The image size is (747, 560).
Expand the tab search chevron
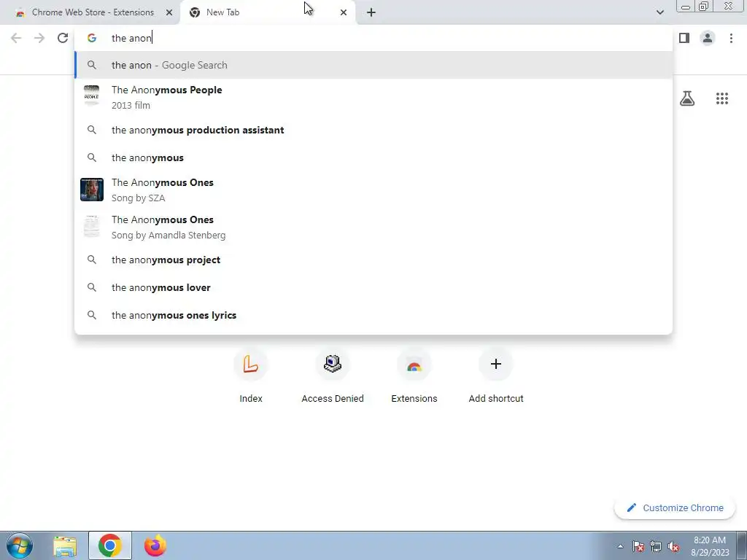[659, 12]
